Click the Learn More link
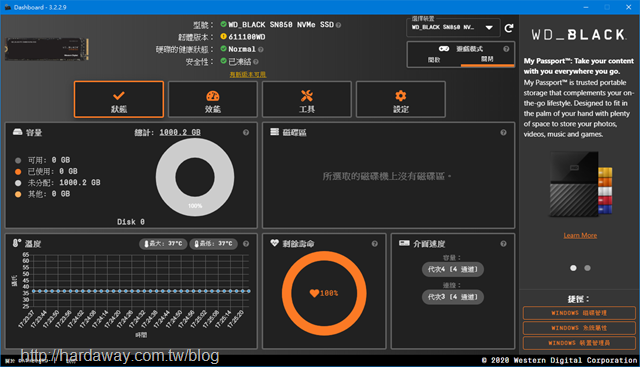Image resolution: width=640 pixels, height=367 pixels. click(x=580, y=236)
